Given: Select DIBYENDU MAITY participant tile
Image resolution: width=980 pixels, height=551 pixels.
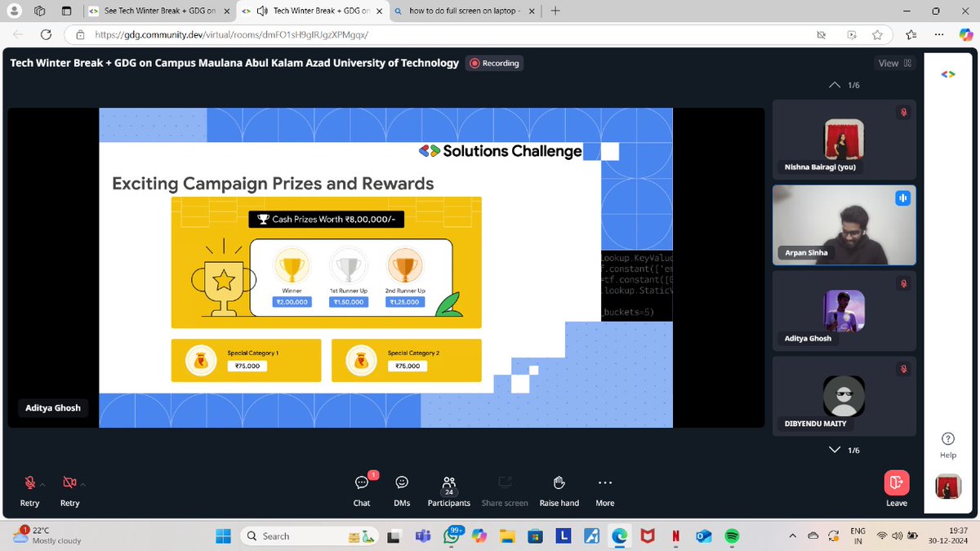Looking at the screenshot, I should [844, 395].
